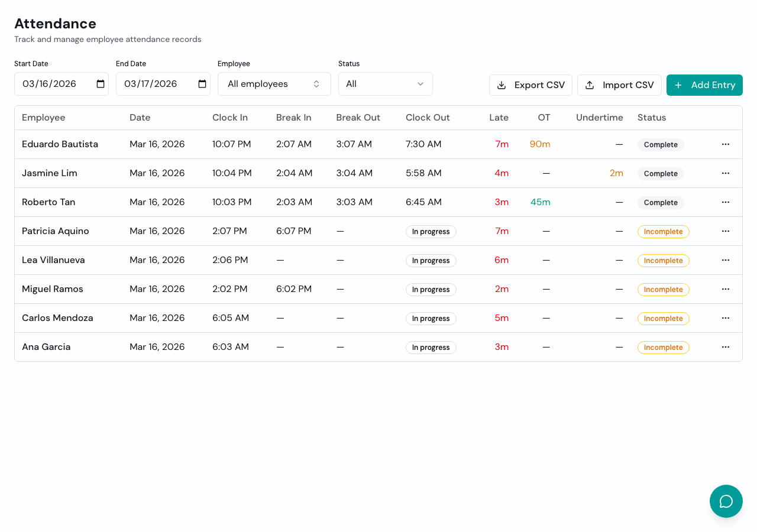The image size is (757, 532).
Task: Expand the Employee selector chevron control
Action: [x=316, y=84]
